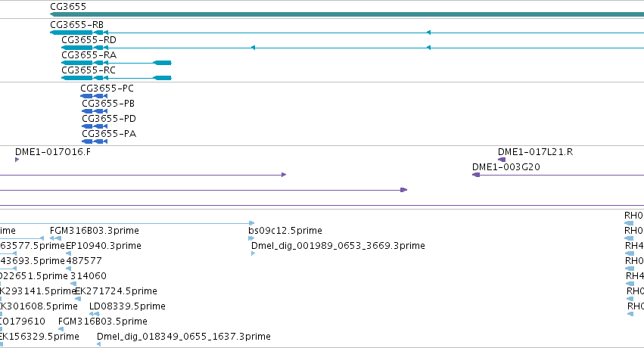Click EST label LD08339.5prime
This screenshot has width=644, height=348.
coord(127,306)
